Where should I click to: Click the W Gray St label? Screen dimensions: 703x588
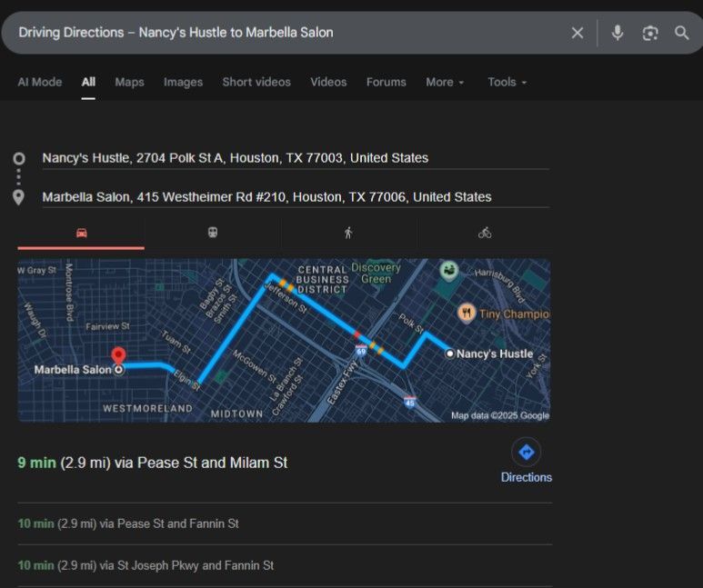(36, 270)
